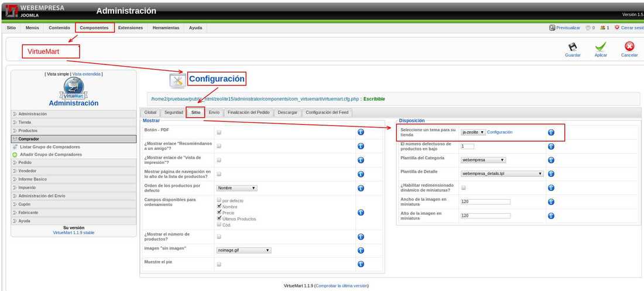Open the Extensiones menu
Viewport: 644px width, 291px height.
(130, 28)
